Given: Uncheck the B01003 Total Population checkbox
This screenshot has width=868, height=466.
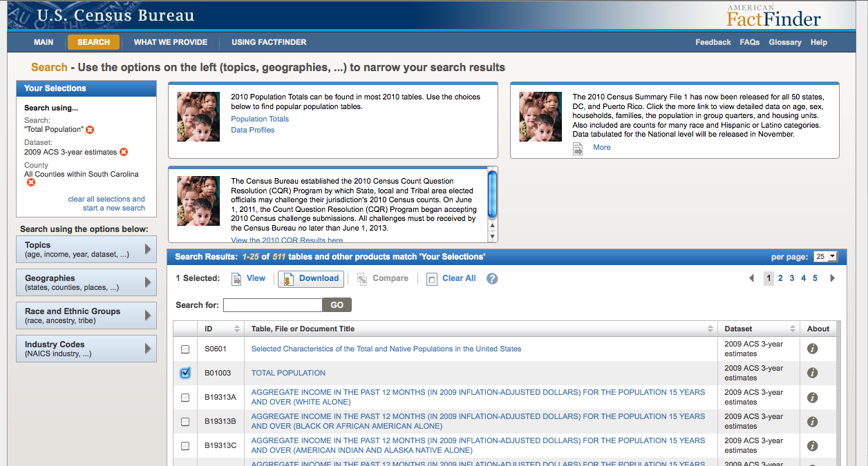Looking at the screenshot, I should pos(185,373).
